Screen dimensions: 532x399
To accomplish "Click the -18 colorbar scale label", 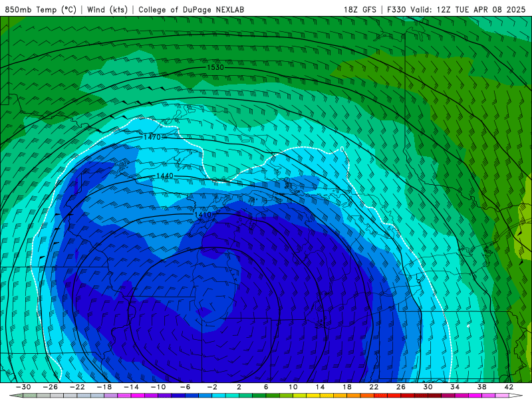I will 104,387.
